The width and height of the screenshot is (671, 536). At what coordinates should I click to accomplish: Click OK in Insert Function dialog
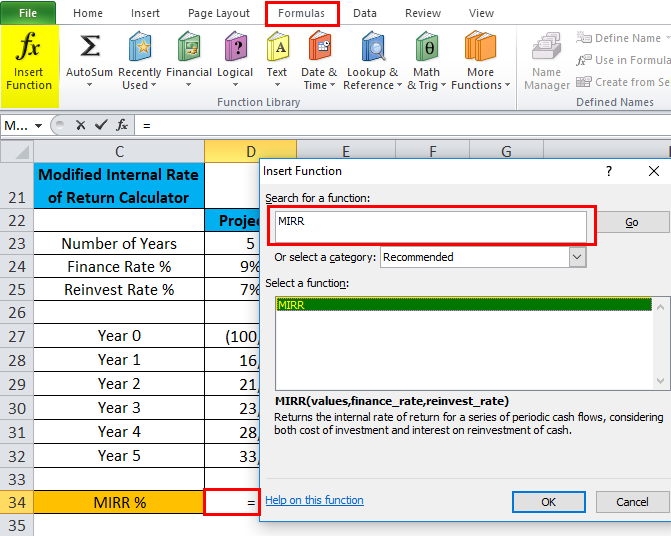click(x=549, y=502)
